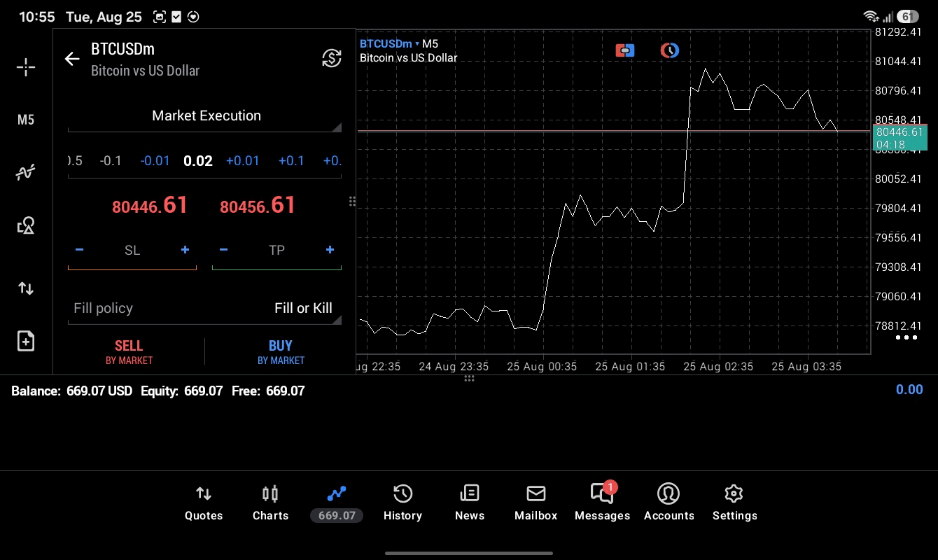The image size is (938, 560).
Task: Decrease volume by 0.1
Action: click(111, 161)
